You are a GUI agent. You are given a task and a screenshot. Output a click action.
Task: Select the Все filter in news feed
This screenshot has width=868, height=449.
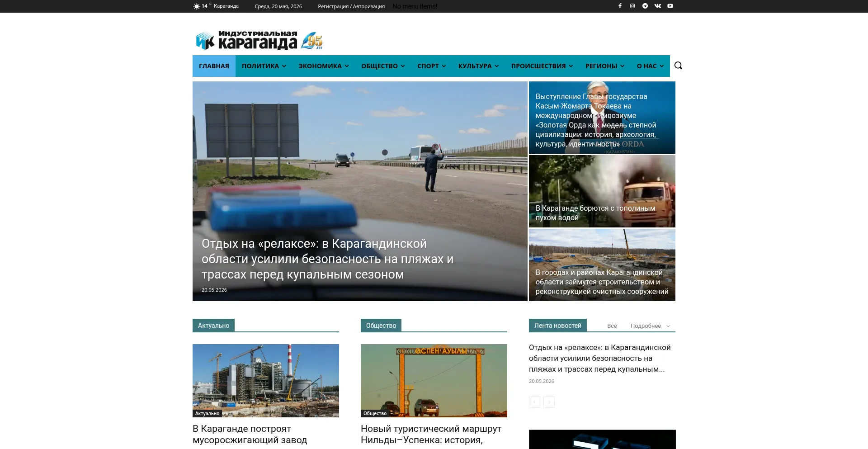point(612,326)
